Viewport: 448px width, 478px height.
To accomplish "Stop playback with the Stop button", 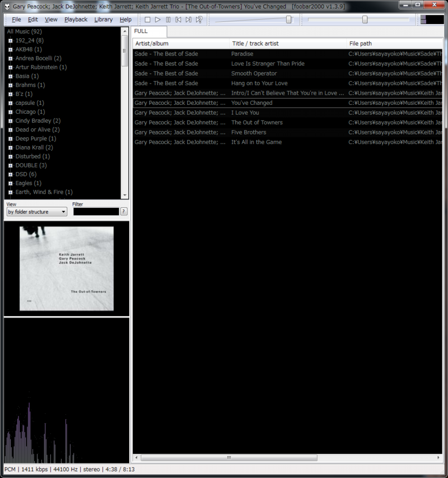I will [x=147, y=20].
